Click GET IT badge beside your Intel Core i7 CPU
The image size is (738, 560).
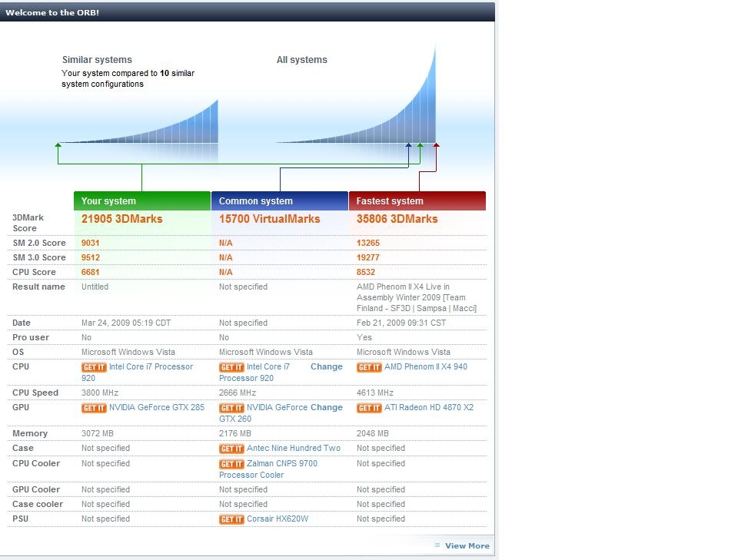(94, 367)
